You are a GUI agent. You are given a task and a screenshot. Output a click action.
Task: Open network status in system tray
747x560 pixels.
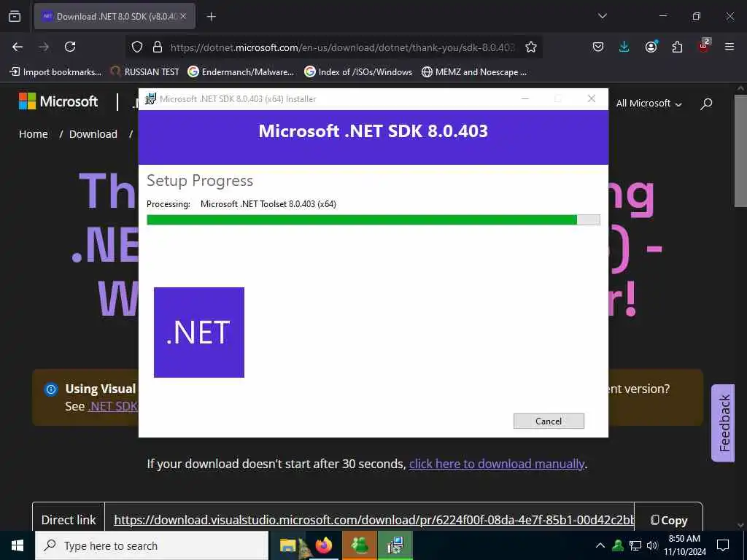635,545
